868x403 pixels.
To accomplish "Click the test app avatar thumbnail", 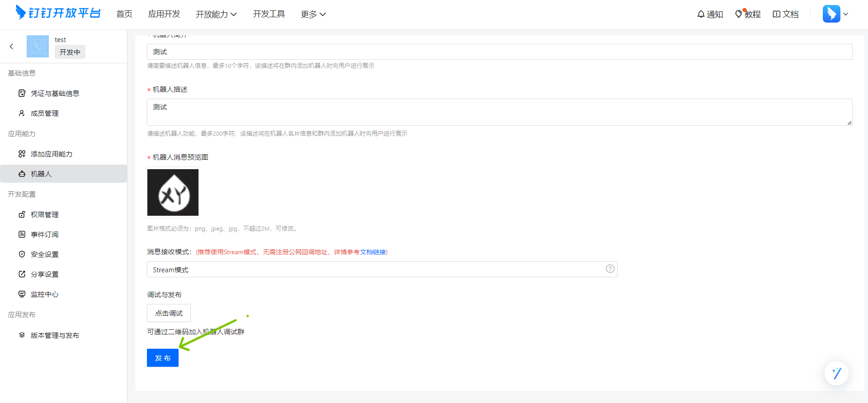I will (x=38, y=46).
